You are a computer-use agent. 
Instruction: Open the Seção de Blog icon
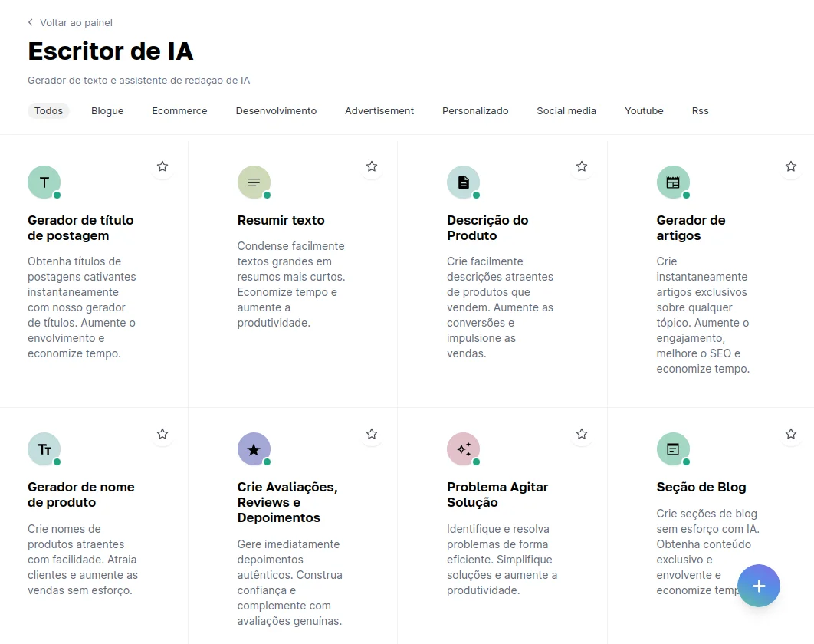point(673,449)
